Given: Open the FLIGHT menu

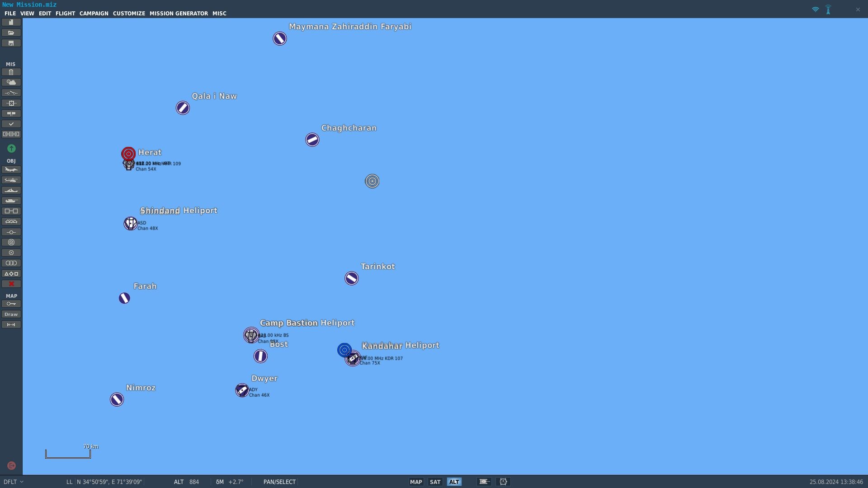Looking at the screenshot, I should (x=65, y=14).
